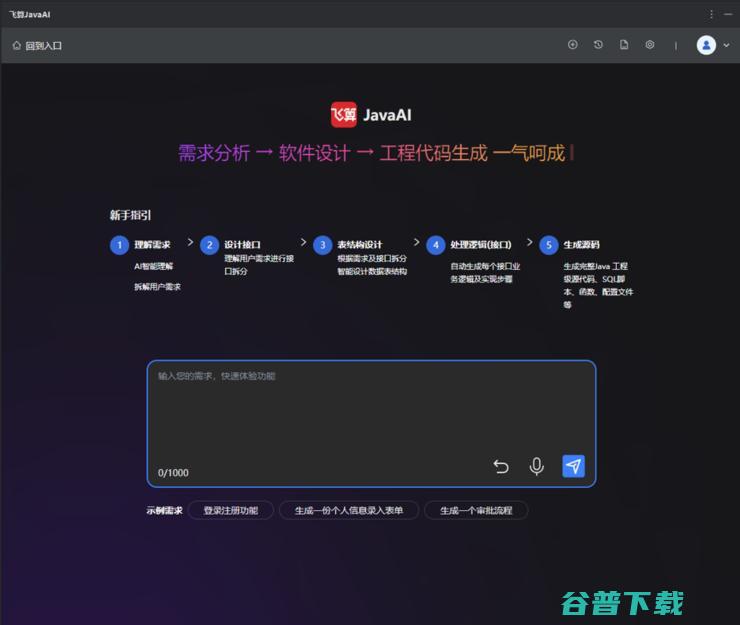The width and height of the screenshot is (740, 625).
Task: Click the 示例需求 label
Action: tap(164, 510)
